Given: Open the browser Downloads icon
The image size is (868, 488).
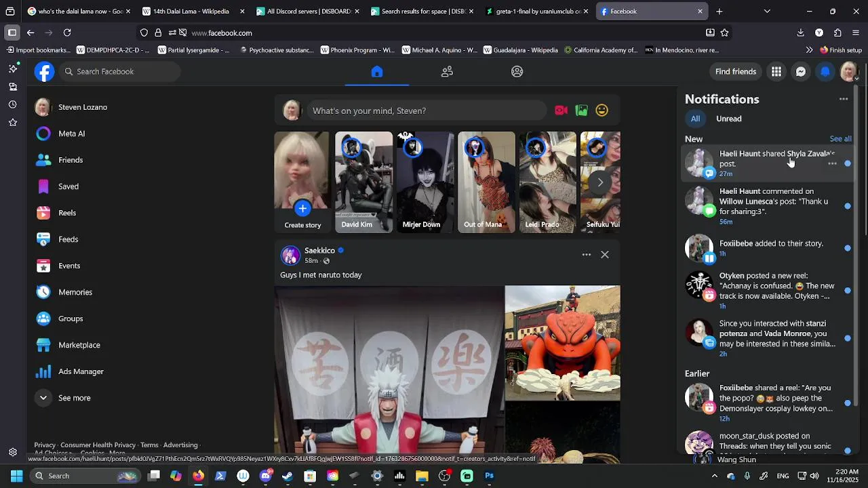Looking at the screenshot, I should (x=801, y=33).
